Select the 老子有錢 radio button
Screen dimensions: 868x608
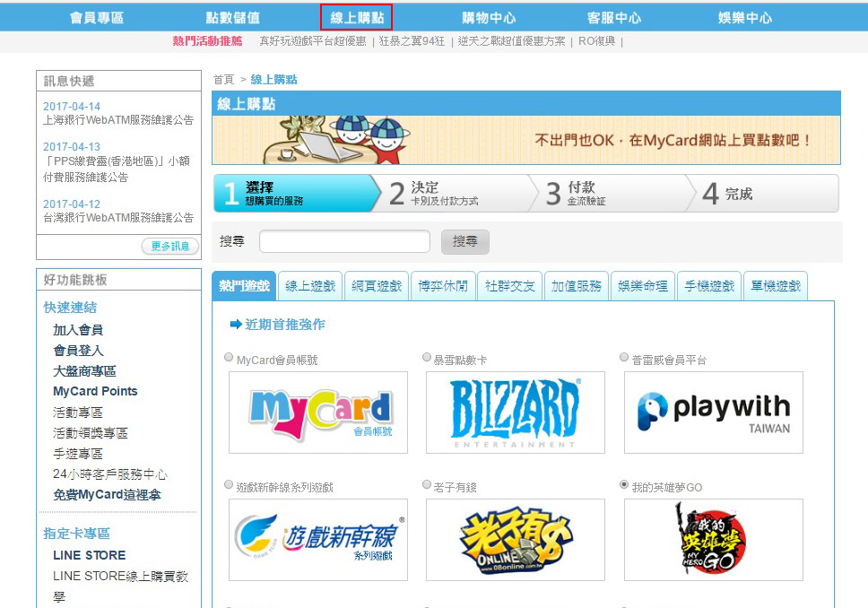click(x=427, y=484)
